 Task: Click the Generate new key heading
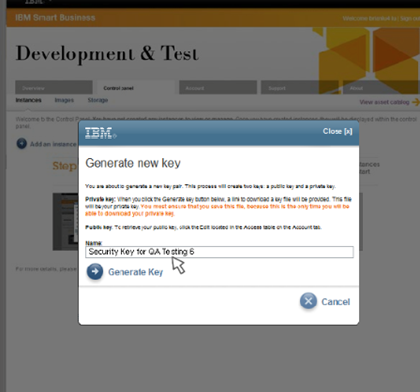(133, 163)
